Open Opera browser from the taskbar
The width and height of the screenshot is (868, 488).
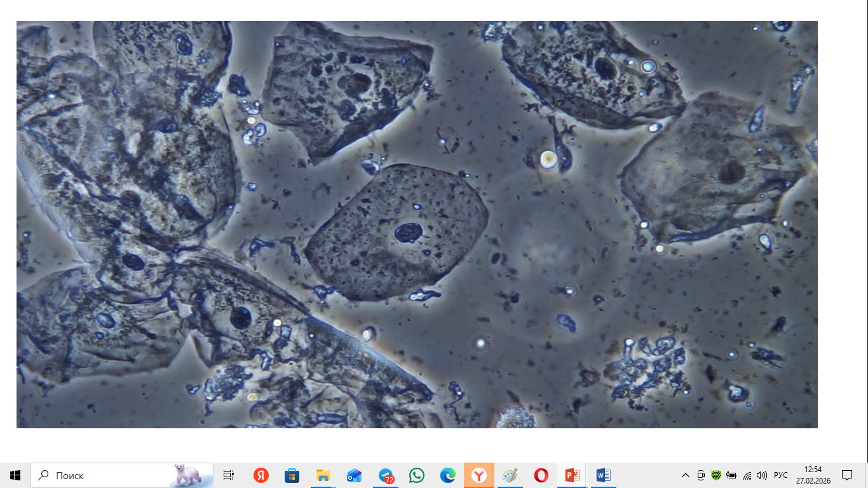click(x=541, y=475)
